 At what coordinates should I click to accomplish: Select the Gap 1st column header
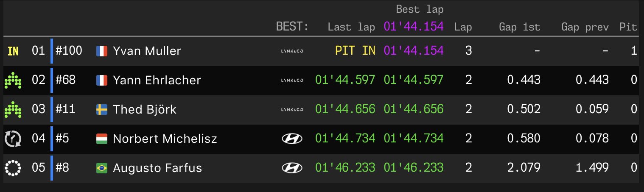click(519, 28)
